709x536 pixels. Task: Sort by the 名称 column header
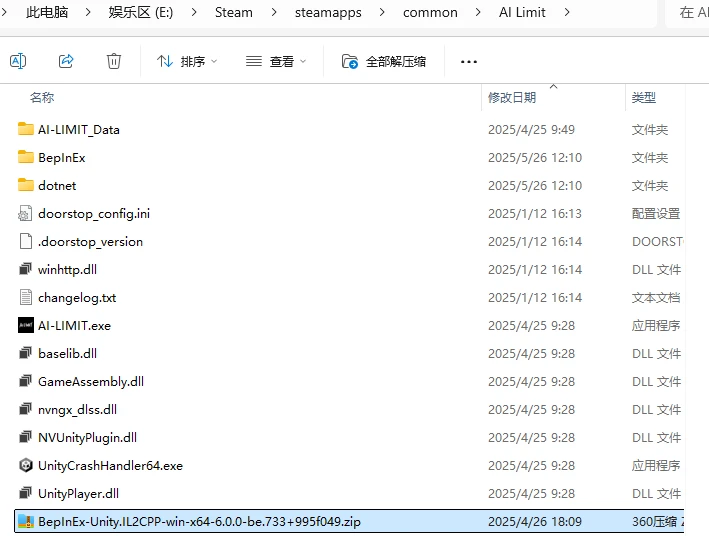click(x=42, y=97)
